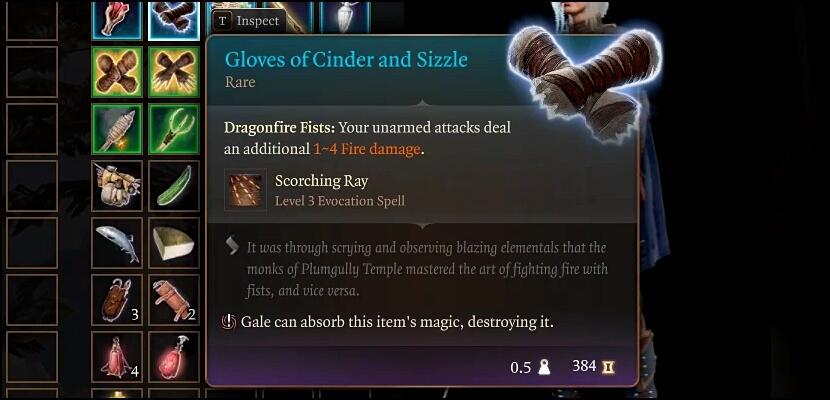The width and height of the screenshot is (830, 400).
Task: Click the backpack supplies inventory item
Action: 117,186
